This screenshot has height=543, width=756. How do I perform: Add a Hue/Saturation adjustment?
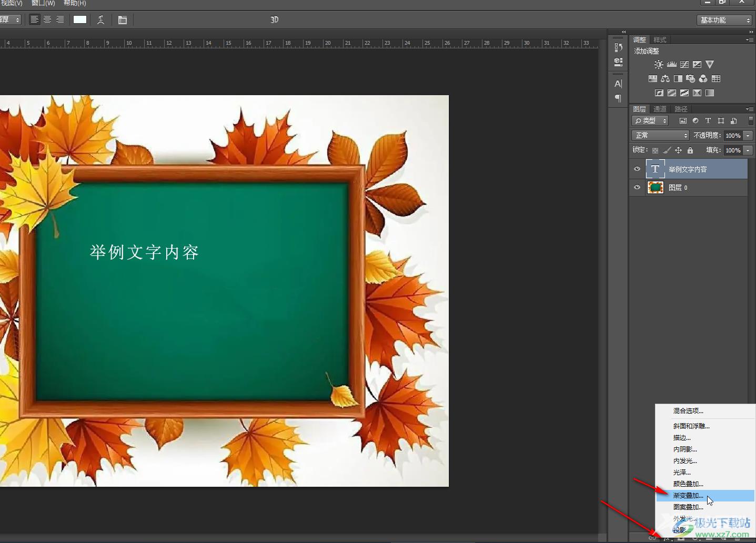[x=652, y=78]
